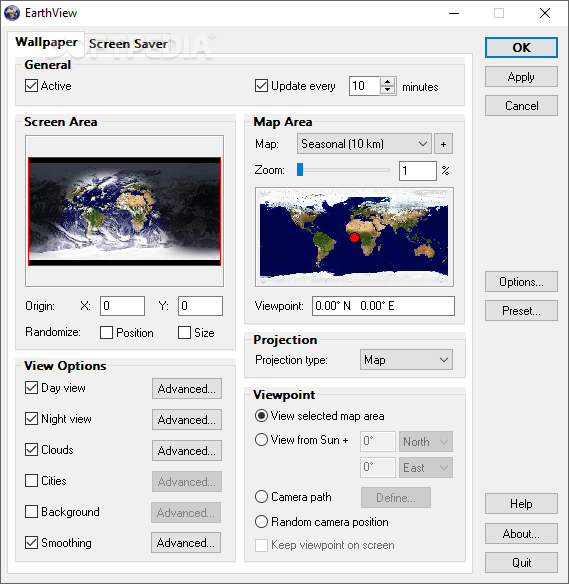Open Help

(x=521, y=504)
